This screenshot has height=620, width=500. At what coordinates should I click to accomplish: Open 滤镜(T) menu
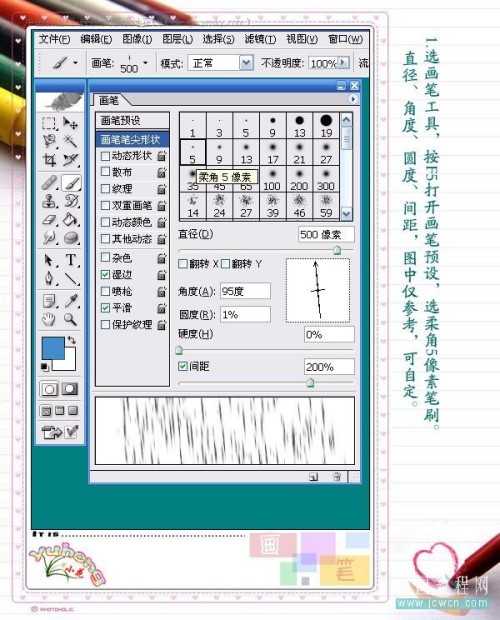(x=260, y=39)
